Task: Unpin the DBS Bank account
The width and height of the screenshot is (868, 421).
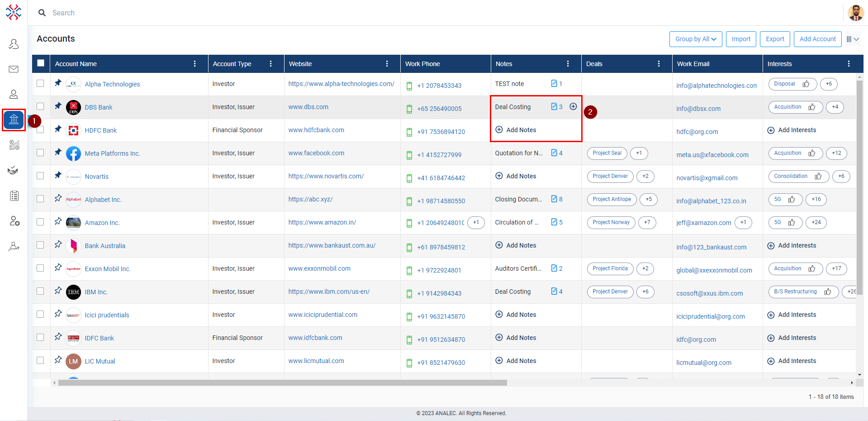Action: pos(58,106)
